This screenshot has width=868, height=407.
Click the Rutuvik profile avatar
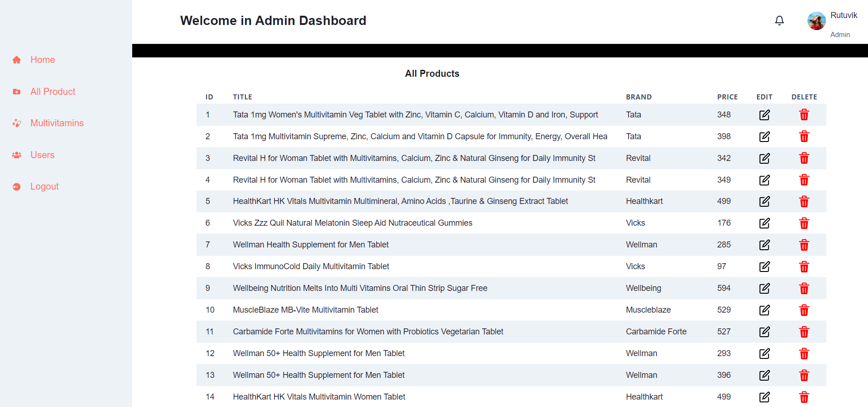(x=816, y=21)
